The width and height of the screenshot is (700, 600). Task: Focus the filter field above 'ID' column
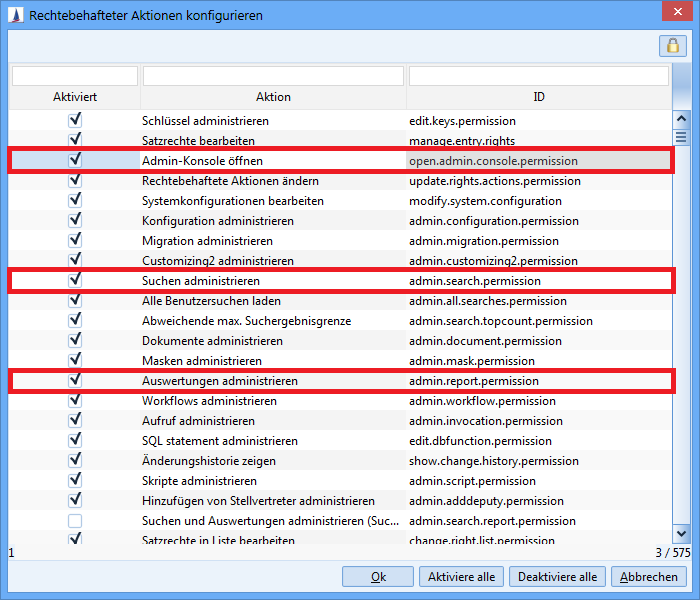click(538, 76)
